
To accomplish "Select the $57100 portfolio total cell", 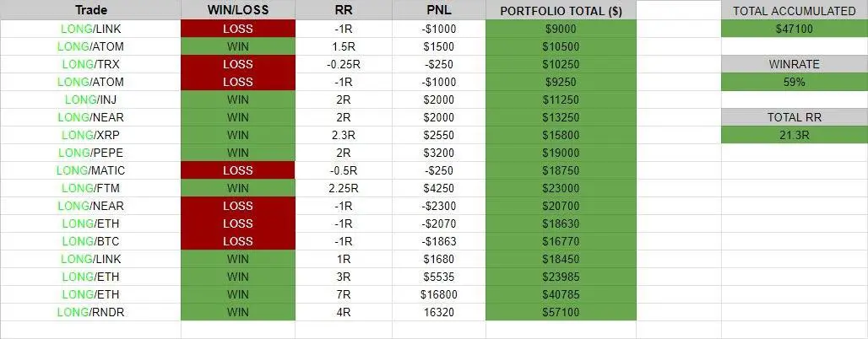I will (x=561, y=312).
